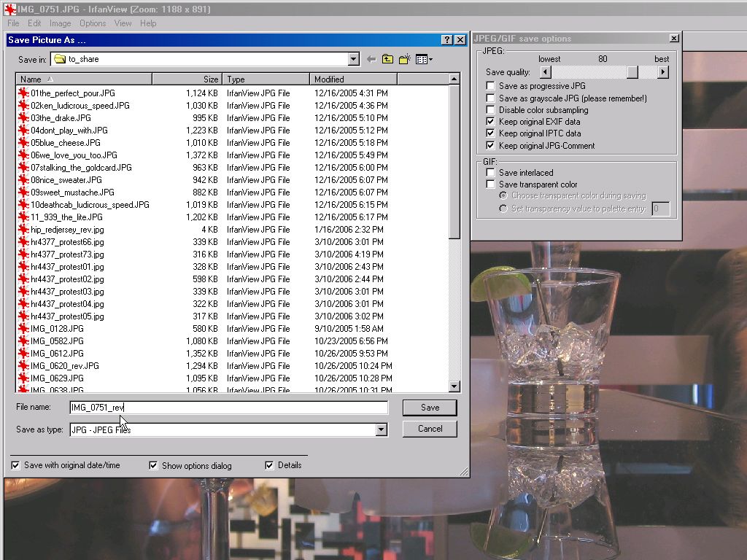Click the Cancel button
This screenshot has width=747, height=560.
coord(430,429)
